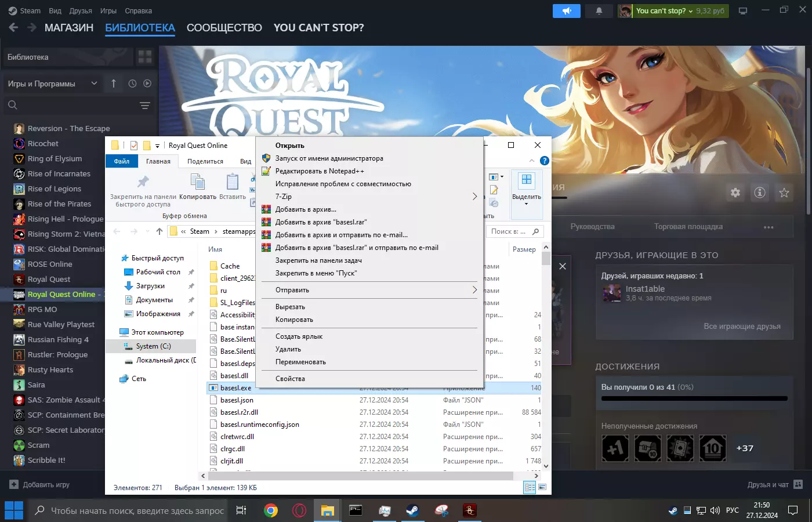Click the new folder icon in Explorer title bar
The height and width of the screenshot is (522, 812).
(147, 146)
